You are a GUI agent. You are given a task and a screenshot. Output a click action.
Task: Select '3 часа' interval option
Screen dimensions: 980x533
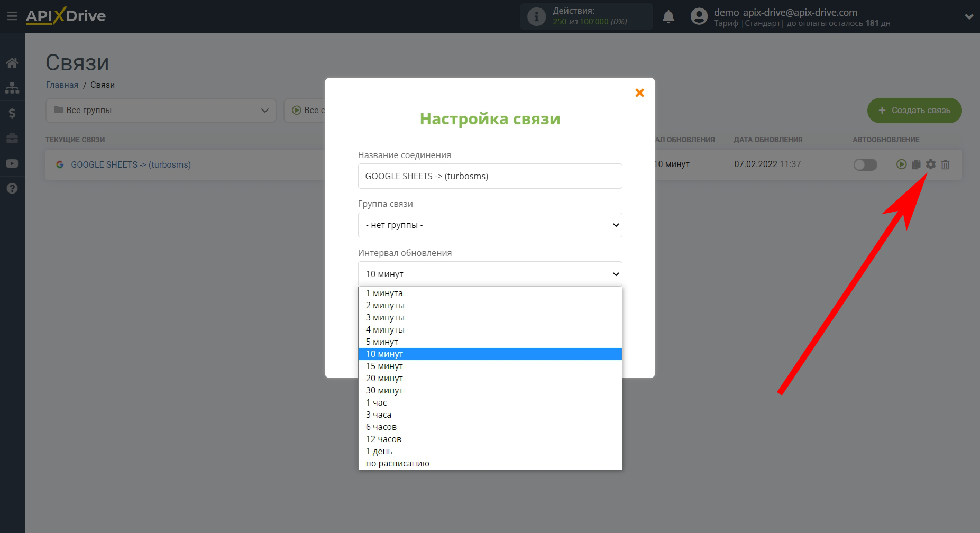click(490, 415)
